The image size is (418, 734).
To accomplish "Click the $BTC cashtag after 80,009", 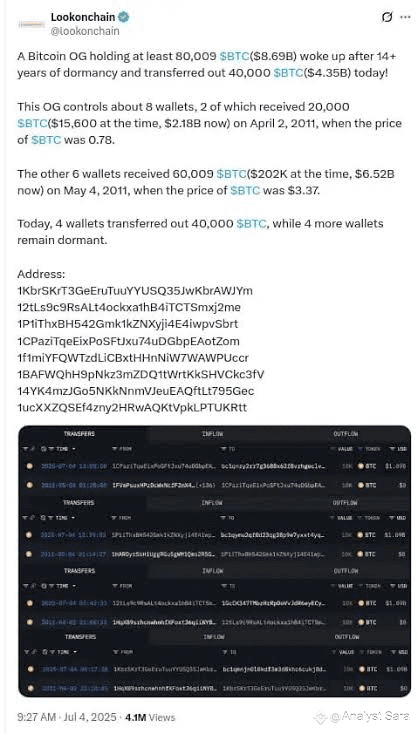I will coord(234,57).
